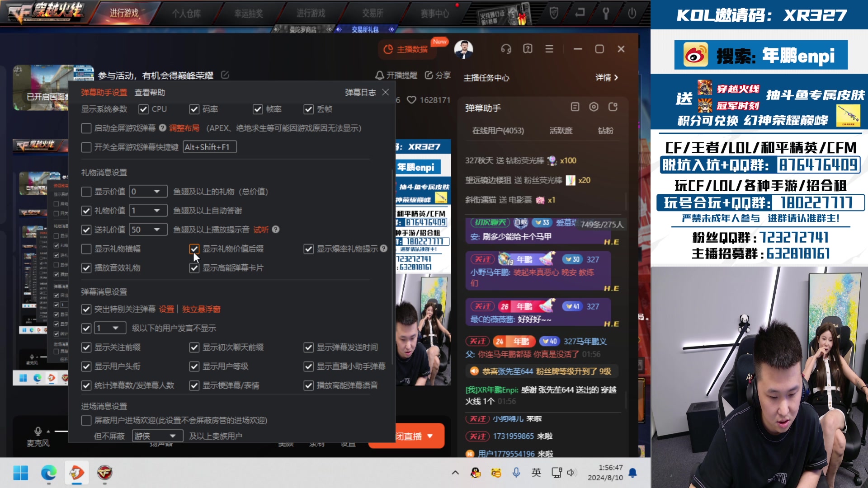The width and height of the screenshot is (868, 488).
Task: Click the 开播提醒 bell notification icon
Action: pos(379,75)
